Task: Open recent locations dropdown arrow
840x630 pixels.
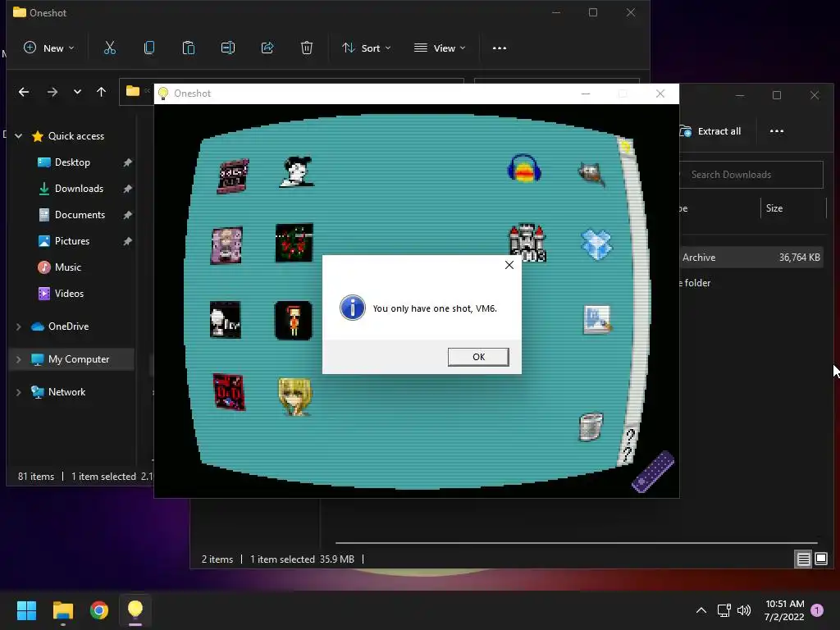Action: (x=77, y=92)
